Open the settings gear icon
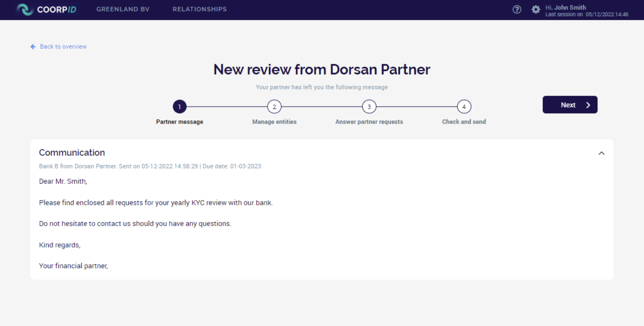The image size is (644, 326). click(x=535, y=10)
